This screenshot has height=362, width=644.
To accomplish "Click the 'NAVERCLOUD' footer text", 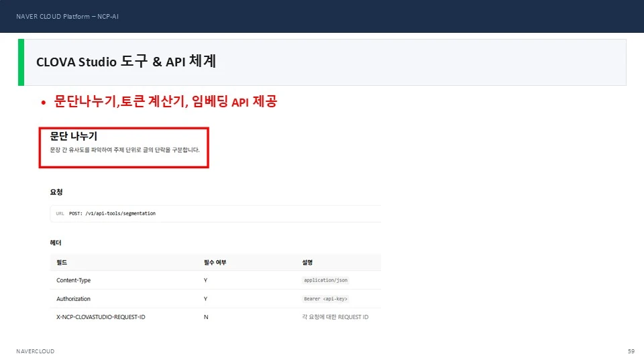I will pos(36,351).
